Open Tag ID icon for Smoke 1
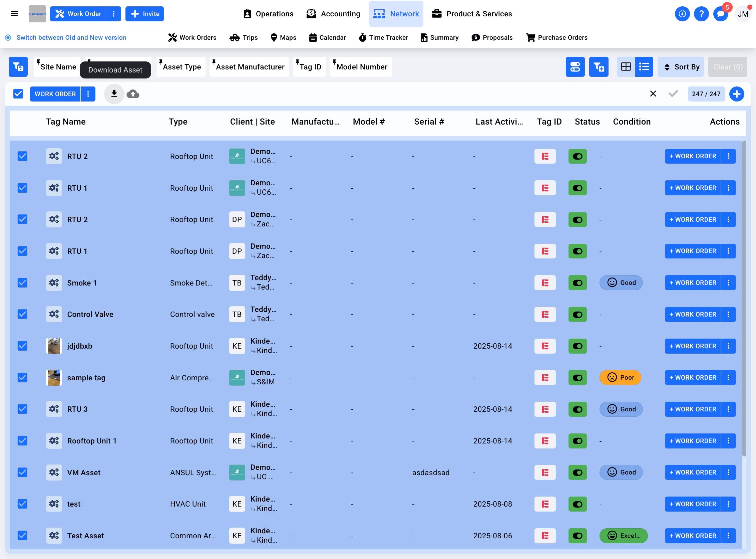 coord(545,283)
